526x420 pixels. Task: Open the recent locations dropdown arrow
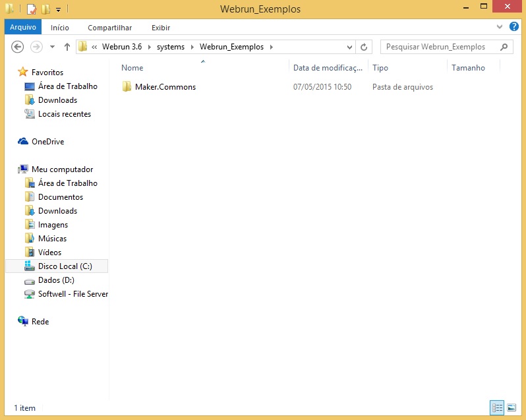pos(51,47)
